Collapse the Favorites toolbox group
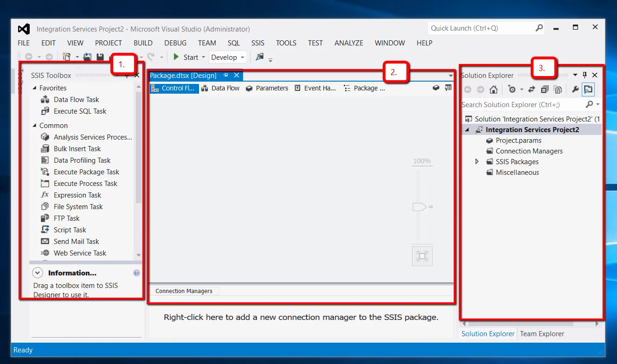This screenshot has height=364, width=617. pyautogui.click(x=34, y=88)
